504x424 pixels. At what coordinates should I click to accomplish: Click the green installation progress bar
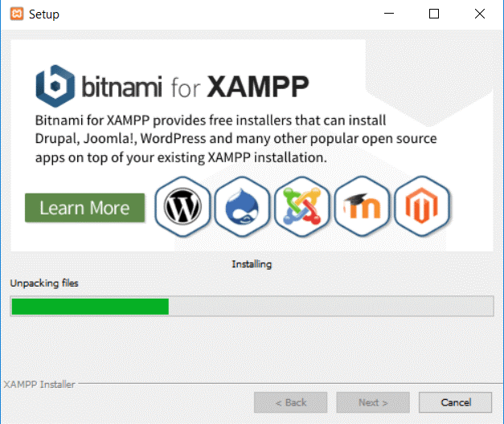(x=89, y=306)
